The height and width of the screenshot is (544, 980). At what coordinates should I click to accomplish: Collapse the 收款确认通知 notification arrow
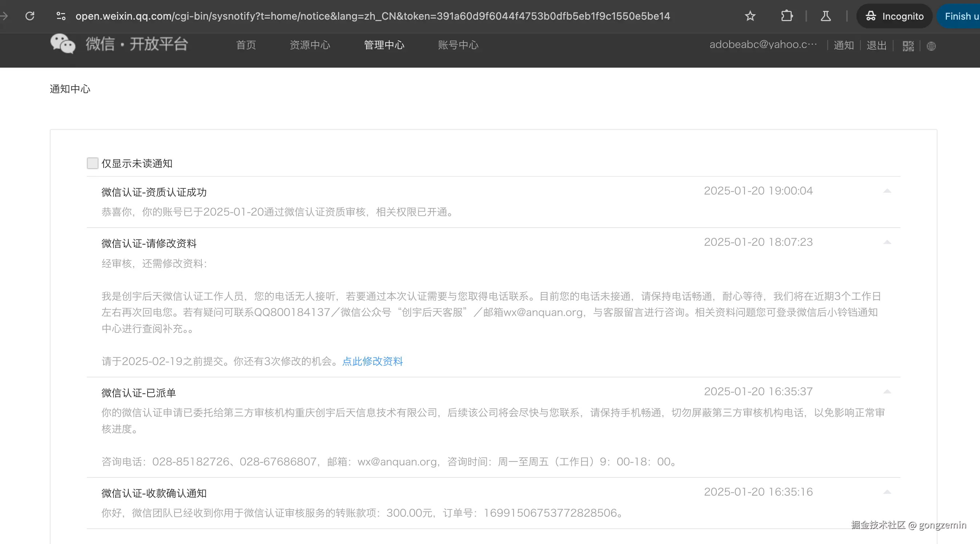887,492
